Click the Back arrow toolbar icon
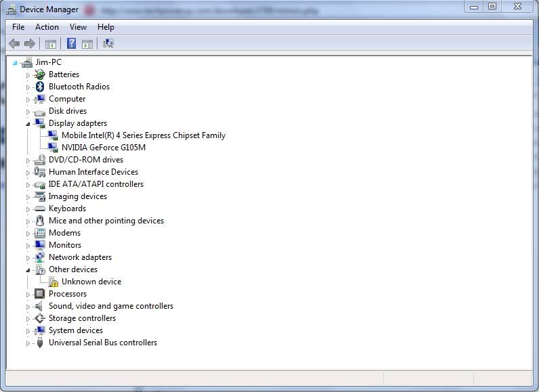 tap(14, 43)
